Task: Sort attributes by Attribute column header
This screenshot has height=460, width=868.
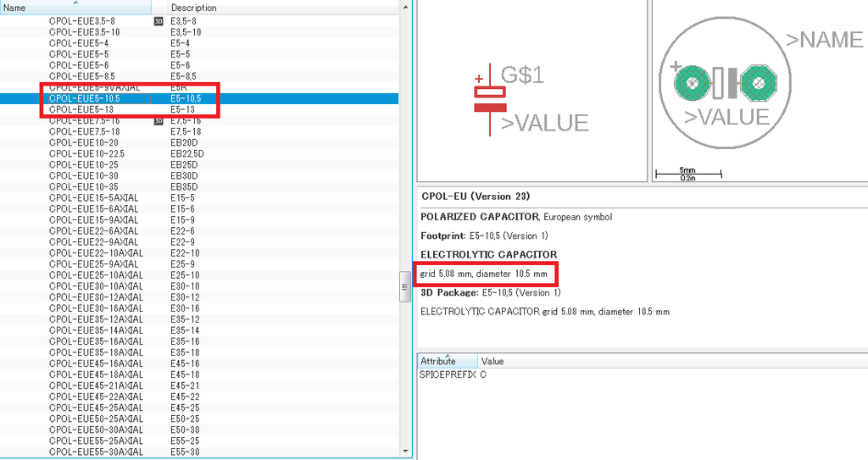Action: [448, 361]
